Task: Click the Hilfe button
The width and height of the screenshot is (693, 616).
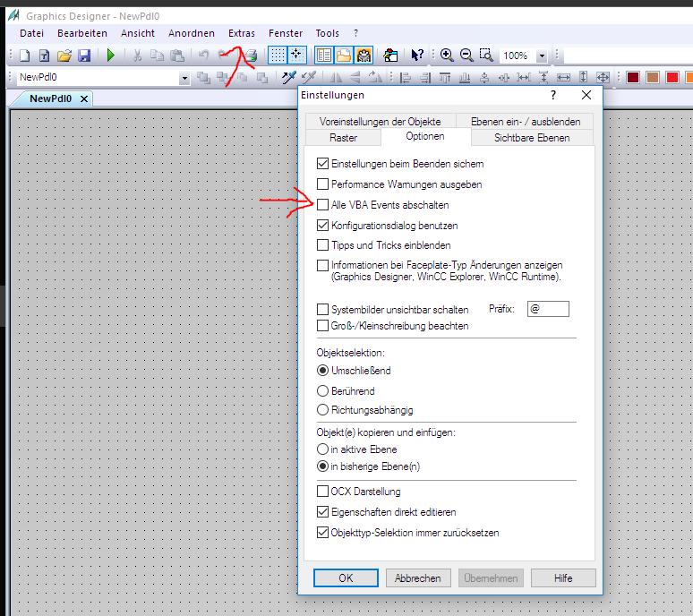Action: click(563, 578)
